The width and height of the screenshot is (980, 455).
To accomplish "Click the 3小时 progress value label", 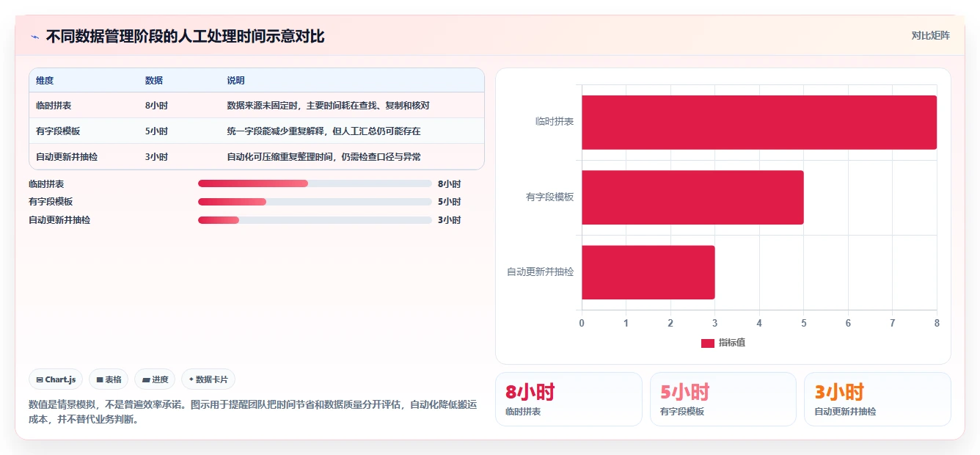I will point(449,220).
